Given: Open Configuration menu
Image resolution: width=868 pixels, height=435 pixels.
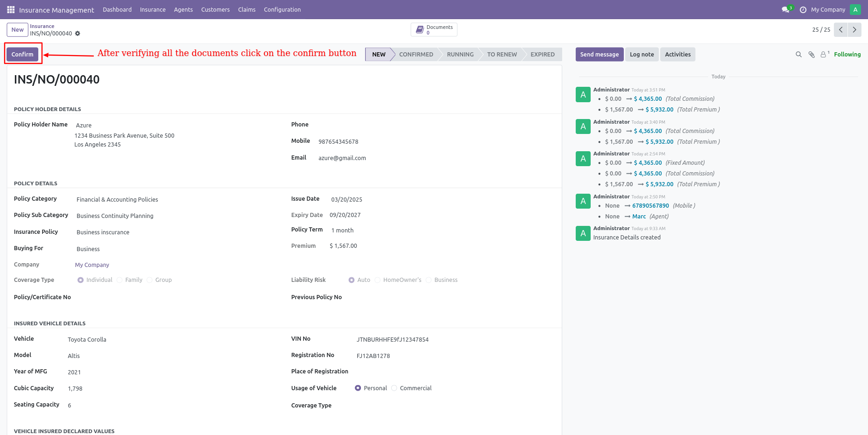Looking at the screenshot, I should pos(282,9).
